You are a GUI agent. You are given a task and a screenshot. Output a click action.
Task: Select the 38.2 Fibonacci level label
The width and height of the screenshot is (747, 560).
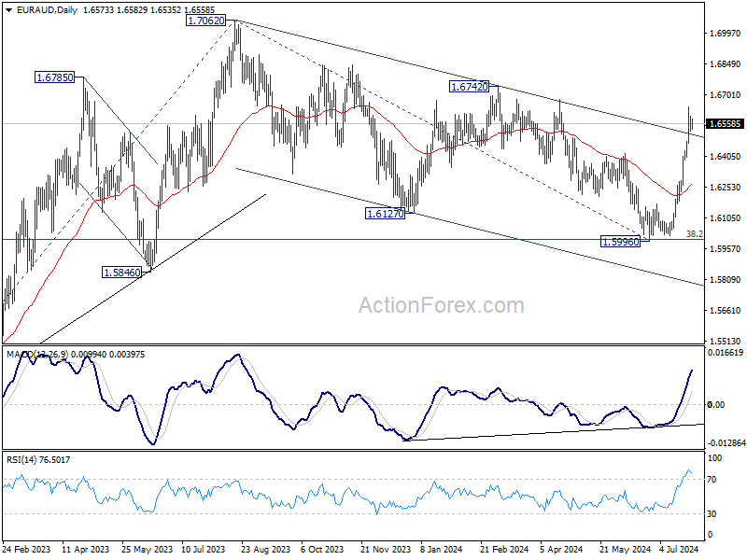pyautogui.click(x=694, y=234)
